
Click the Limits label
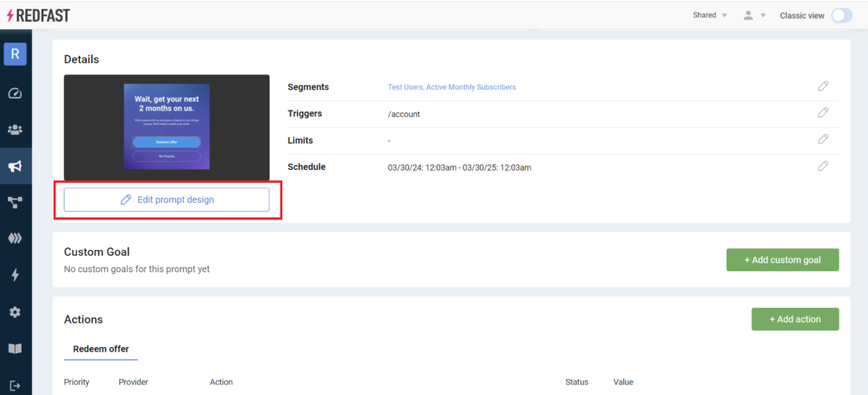click(x=300, y=140)
